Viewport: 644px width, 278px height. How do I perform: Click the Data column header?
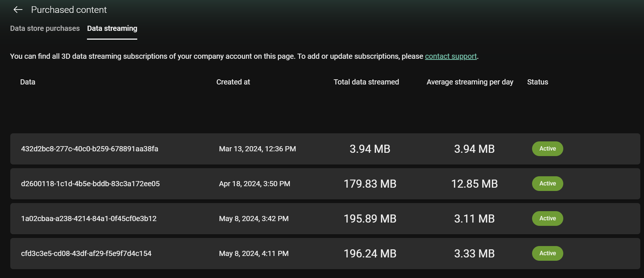pyautogui.click(x=28, y=82)
